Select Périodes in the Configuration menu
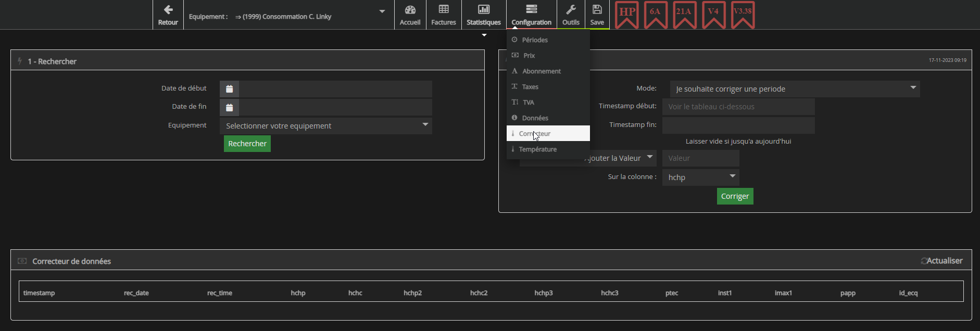 [x=548, y=40]
